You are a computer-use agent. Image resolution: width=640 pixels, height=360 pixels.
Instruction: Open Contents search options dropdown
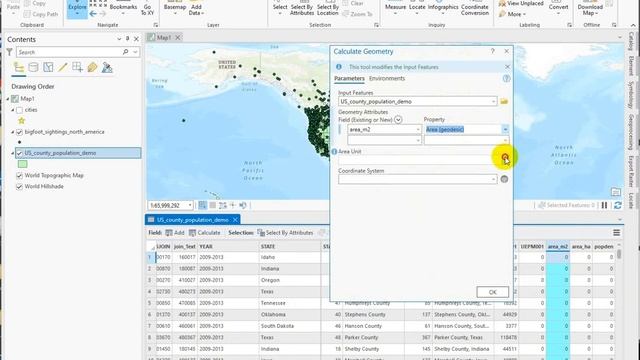tap(135, 52)
